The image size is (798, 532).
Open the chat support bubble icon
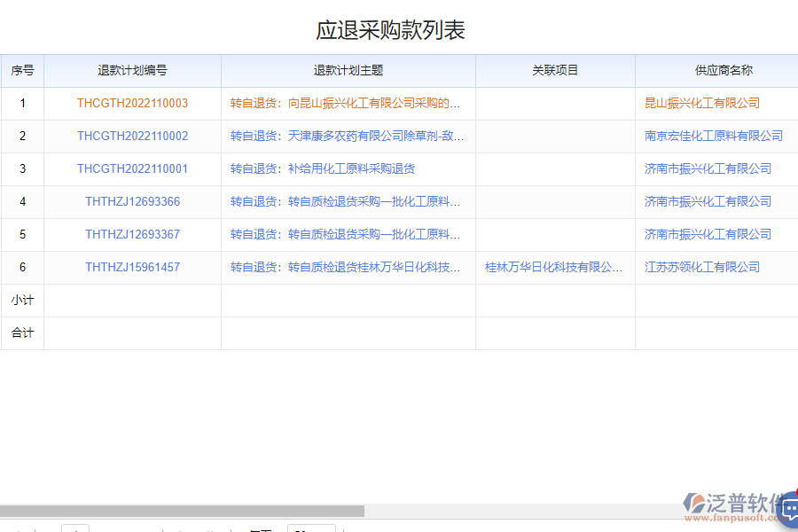tap(787, 511)
